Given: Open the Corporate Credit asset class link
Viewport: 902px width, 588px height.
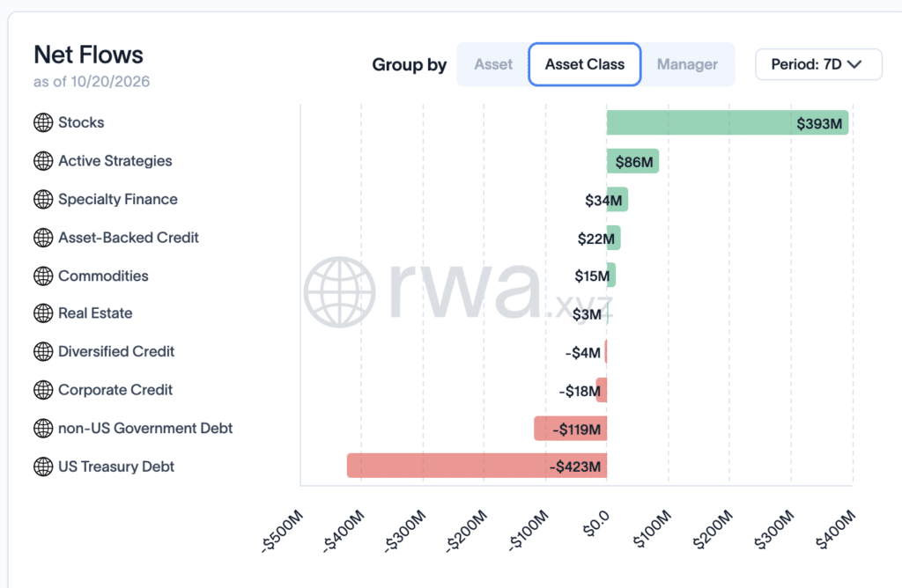Looking at the screenshot, I should point(115,390).
